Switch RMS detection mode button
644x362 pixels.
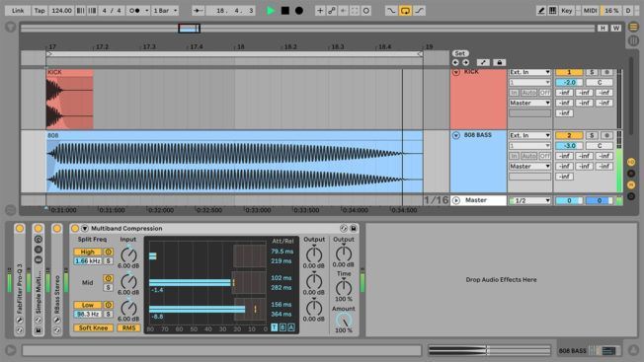pyautogui.click(x=128, y=328)
